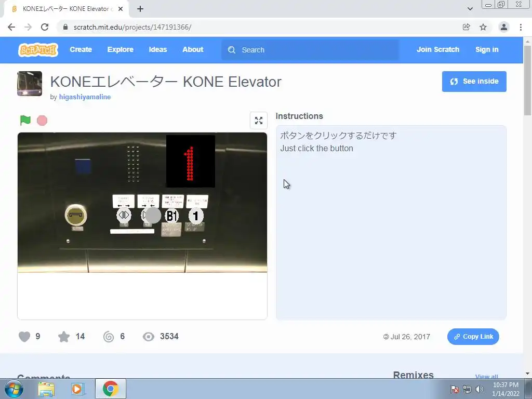Click the View all remixes link
Viewport: 532px width, 399px height.
click(x=486, y=376)
